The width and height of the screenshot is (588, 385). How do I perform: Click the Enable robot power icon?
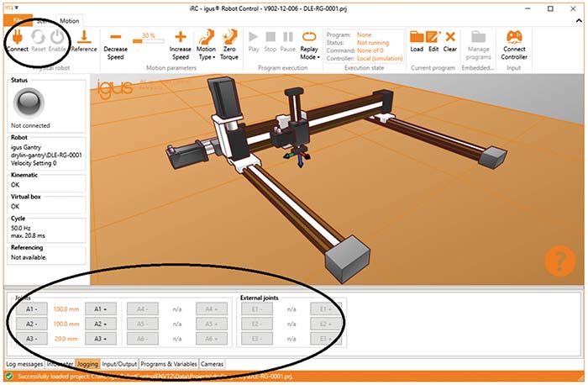pos(57,37)
